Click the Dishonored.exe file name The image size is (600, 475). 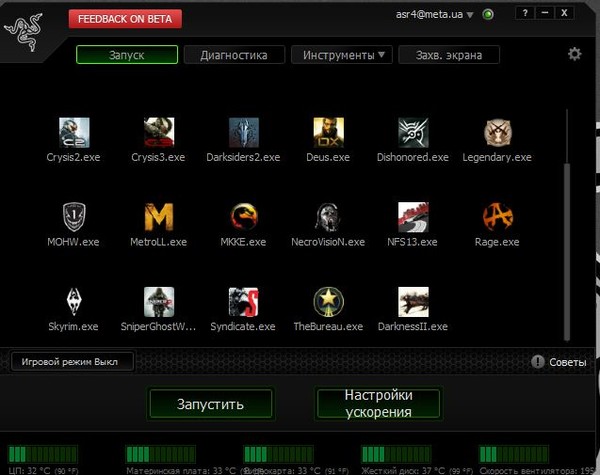point(413,157)
